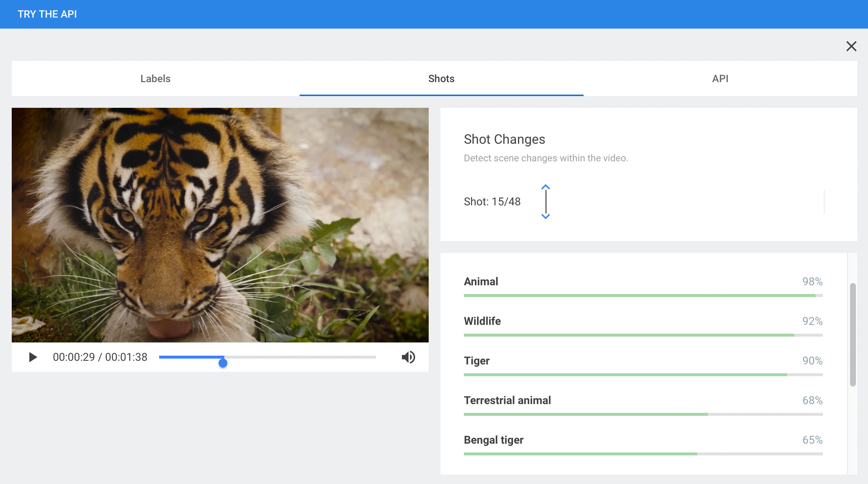Click the Tiger label result
Image resolution: width=868 pixels, height=484 pixels.
[x=477, y=360]
